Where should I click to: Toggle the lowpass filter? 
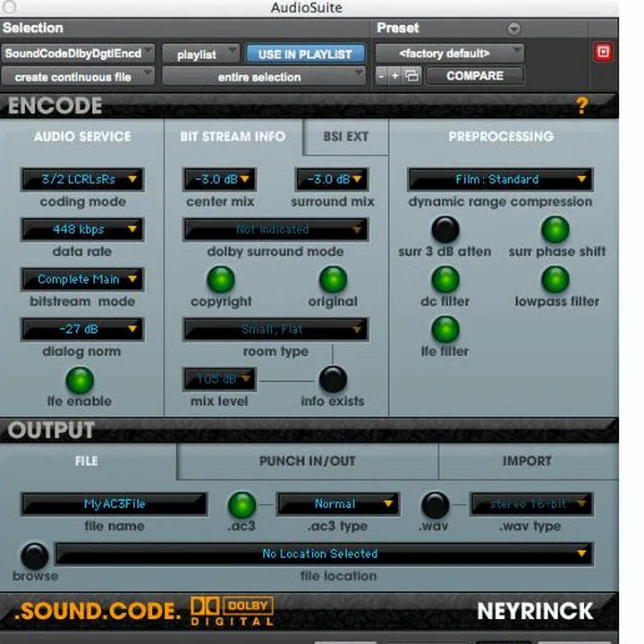555,280
